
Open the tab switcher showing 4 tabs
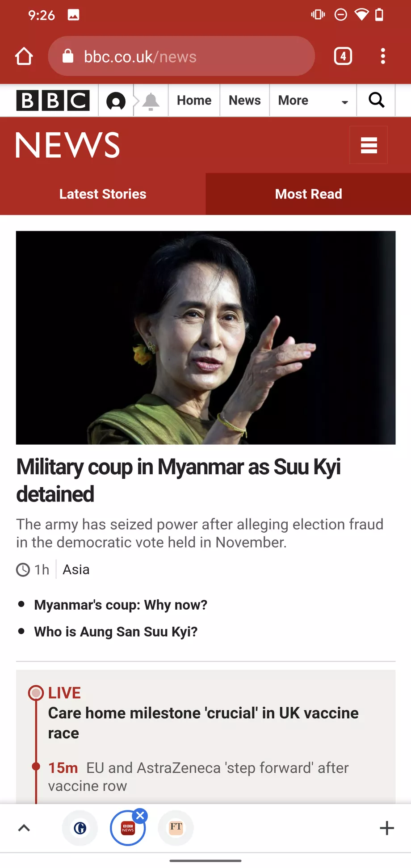[x=343, y=56]
